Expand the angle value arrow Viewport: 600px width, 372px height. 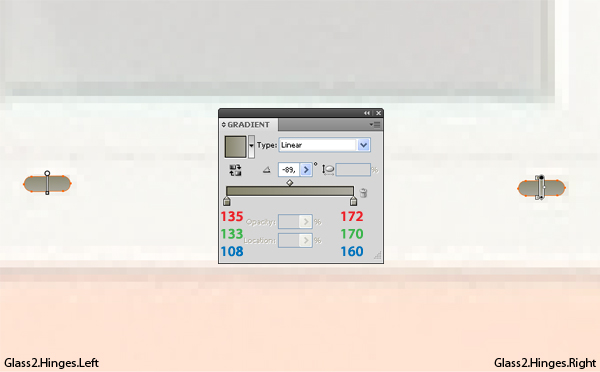point(306,170)
